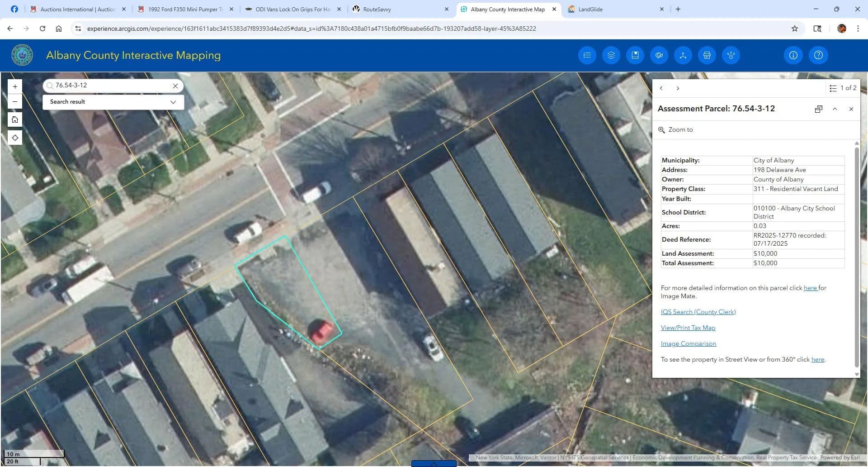Image resolution: width=868 pixels, height=467 pixels.
Task: Dock the parcel popup panel
Action: pos(818,109)
